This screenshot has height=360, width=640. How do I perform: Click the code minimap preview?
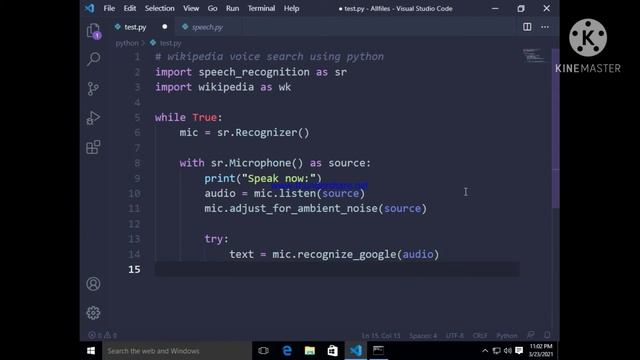click(533, 56)
